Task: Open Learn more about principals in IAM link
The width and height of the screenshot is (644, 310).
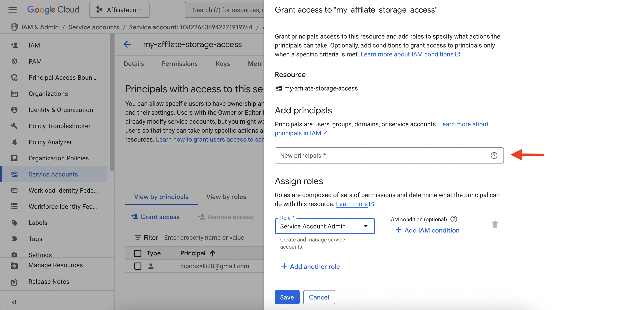Action: (382, 129)
